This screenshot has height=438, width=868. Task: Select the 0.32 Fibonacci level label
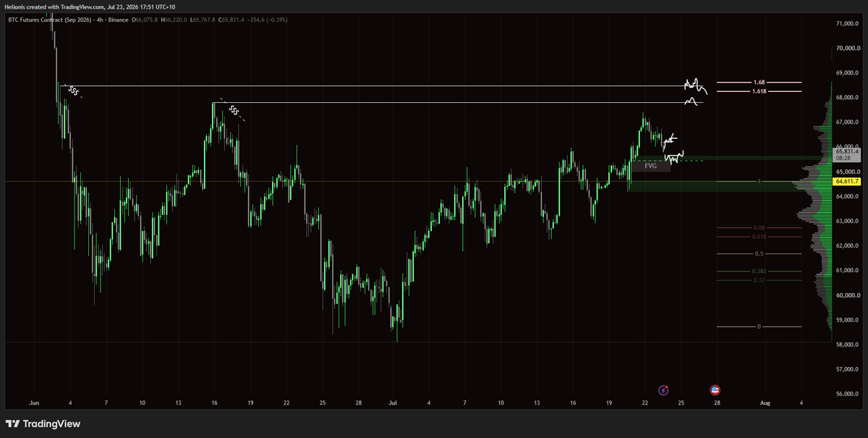[x=759, y=279]
